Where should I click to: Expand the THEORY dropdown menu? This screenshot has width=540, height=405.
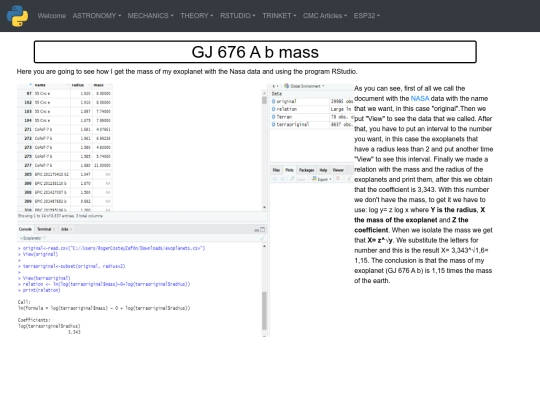(197, 16)
